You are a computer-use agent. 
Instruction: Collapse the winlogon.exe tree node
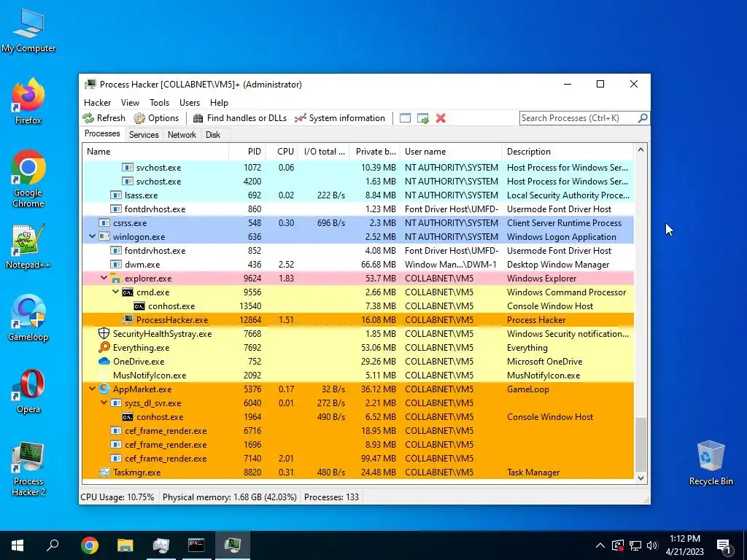coord(92,237)
